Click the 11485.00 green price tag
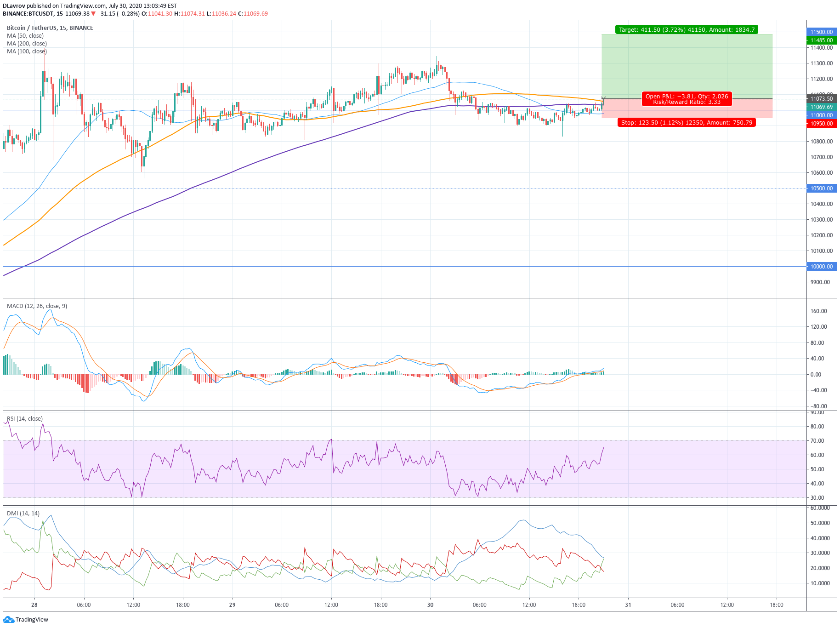The image size is (840, 628). coord(822,40)
